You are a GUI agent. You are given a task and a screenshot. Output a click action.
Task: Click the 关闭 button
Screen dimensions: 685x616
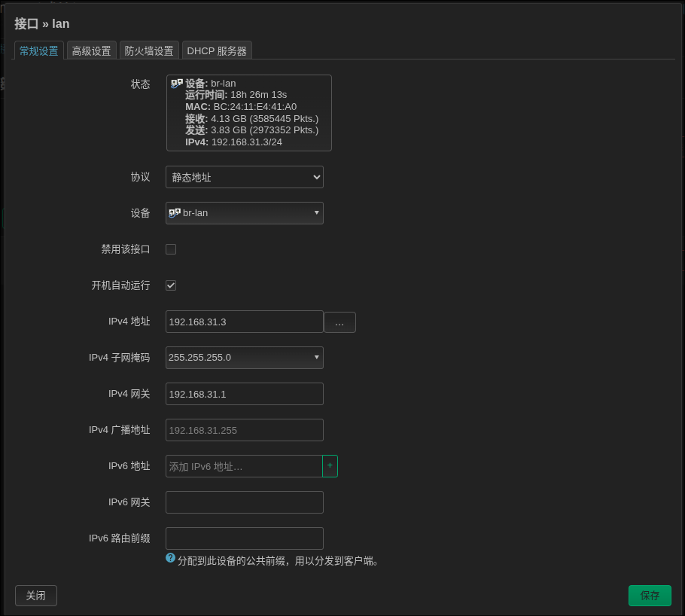click(x=36, y=596)
